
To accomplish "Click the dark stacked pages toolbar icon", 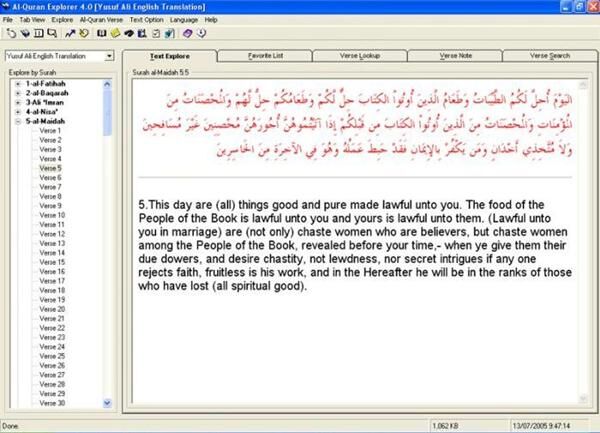I will click(25, 34).
